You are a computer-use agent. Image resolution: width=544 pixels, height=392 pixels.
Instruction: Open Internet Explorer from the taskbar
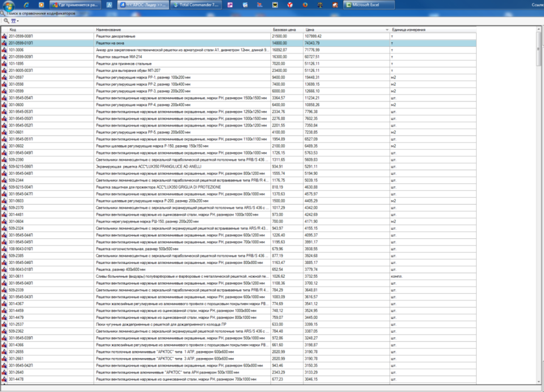click(x=26, y=5)
